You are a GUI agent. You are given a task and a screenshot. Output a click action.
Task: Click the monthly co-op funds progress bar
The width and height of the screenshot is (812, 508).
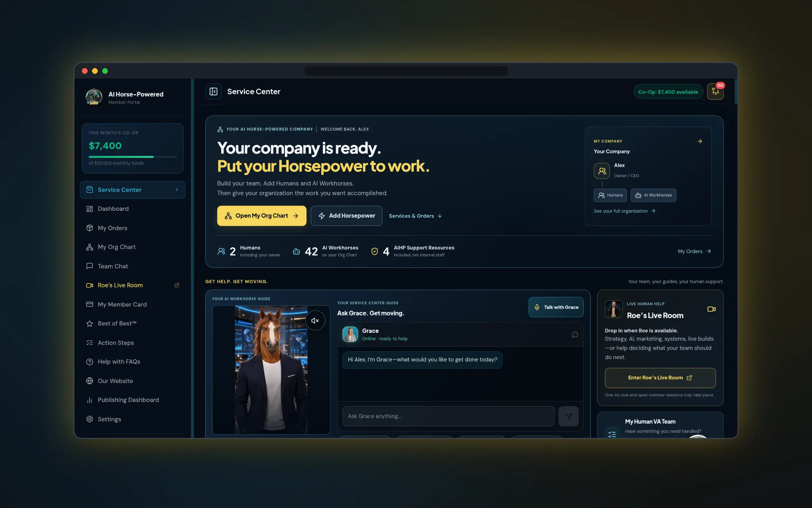click(132, 157)
